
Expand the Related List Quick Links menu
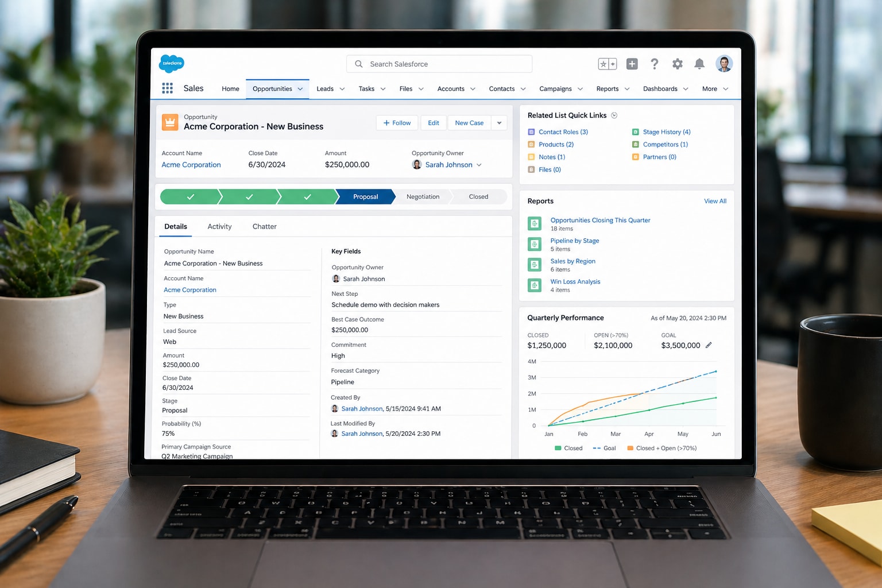point(614,115)
